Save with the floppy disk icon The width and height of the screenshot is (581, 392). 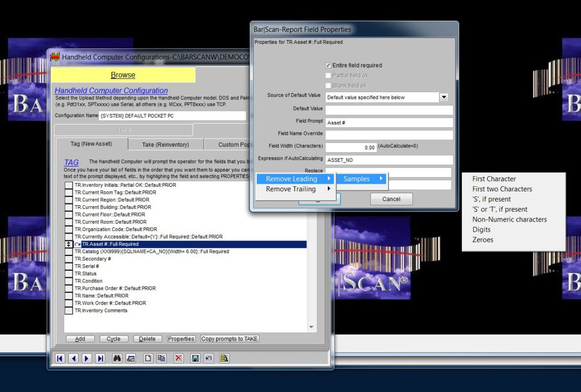coord(195,358)
